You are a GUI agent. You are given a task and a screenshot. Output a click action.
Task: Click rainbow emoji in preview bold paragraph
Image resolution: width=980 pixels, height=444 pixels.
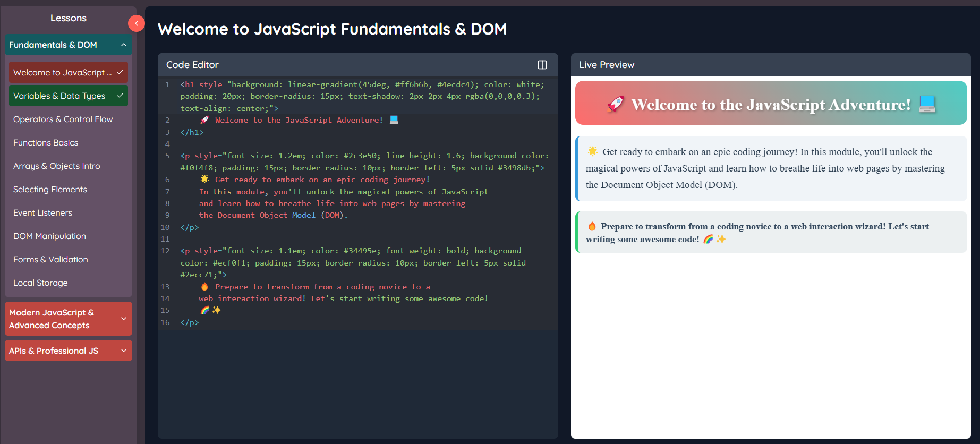coord(708,239)
